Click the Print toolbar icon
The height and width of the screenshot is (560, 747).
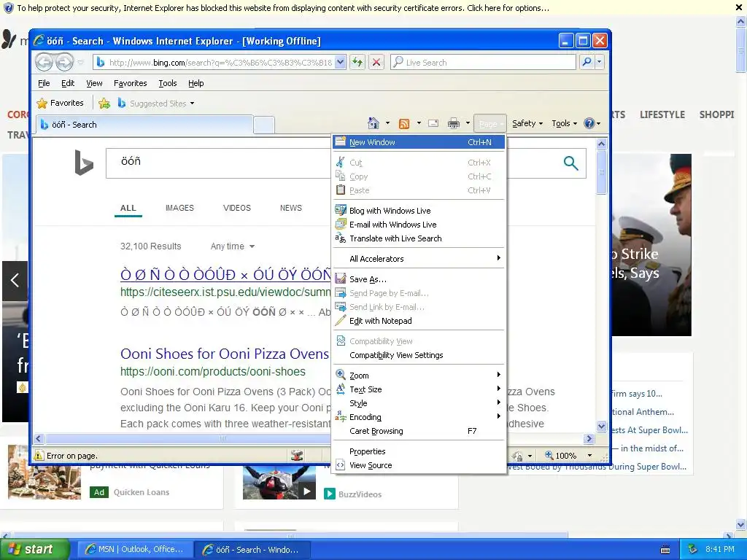[454, 124]
